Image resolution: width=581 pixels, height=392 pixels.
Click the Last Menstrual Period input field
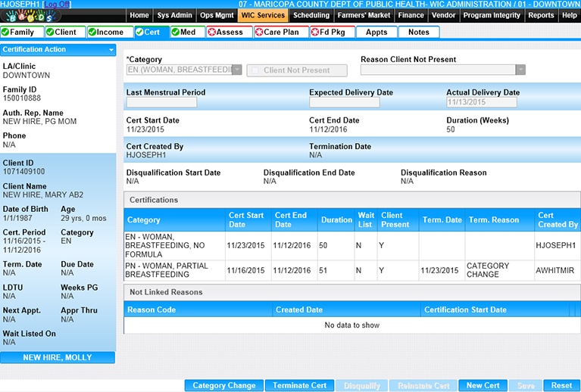(x=161, y=103)
